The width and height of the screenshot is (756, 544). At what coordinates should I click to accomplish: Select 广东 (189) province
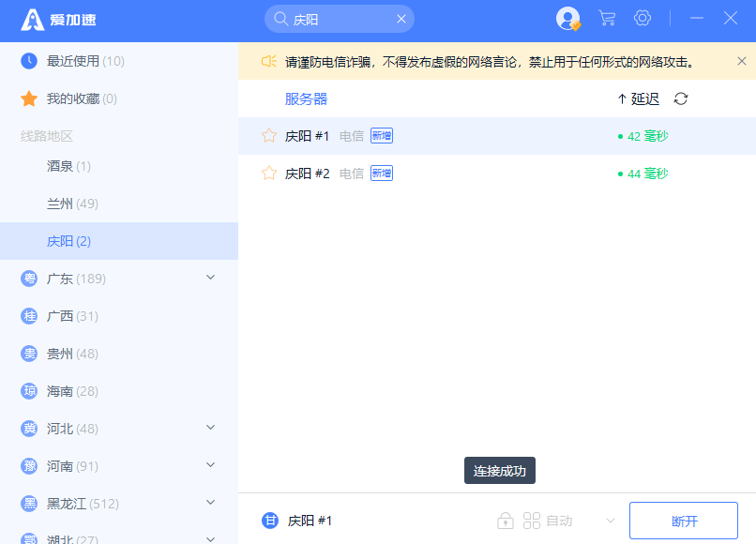coord(119,279)
